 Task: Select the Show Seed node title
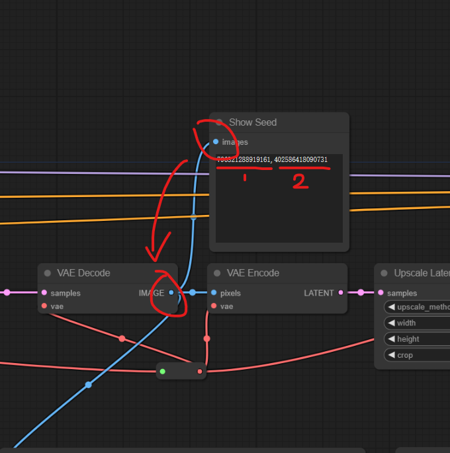click(x=253, y=122)
